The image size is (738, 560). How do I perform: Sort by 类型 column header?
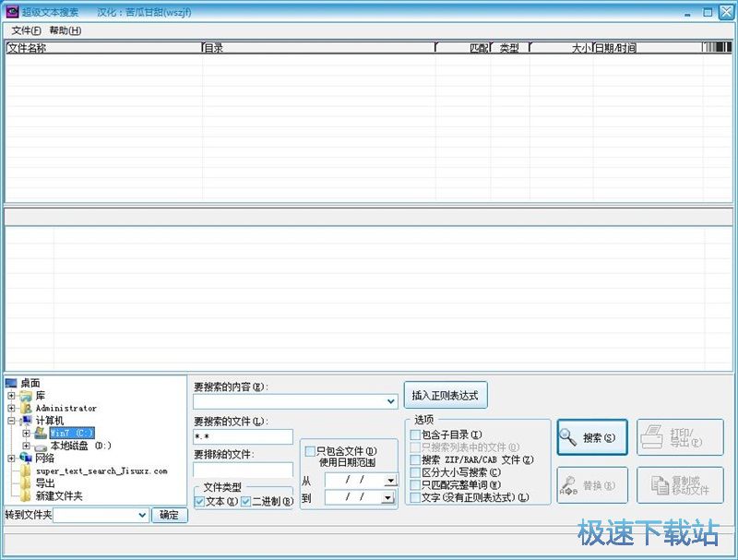[510, 48]
